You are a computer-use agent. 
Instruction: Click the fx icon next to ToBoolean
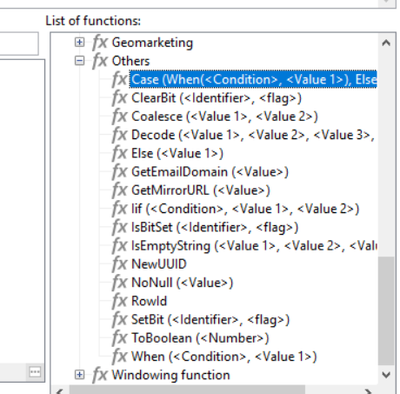click(x=120, y=338)
